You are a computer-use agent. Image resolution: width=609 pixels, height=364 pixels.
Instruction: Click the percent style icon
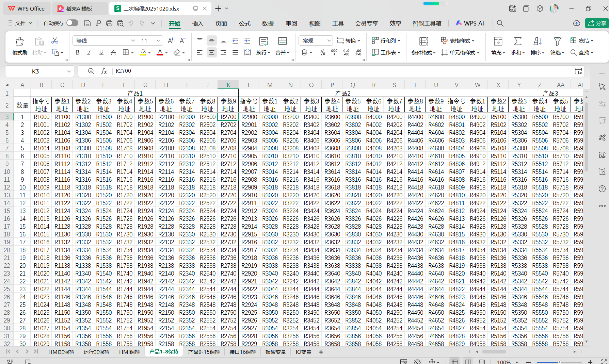point(322,52)
